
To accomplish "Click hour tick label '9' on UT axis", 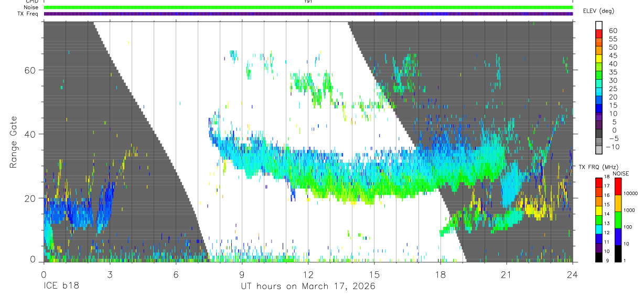I will click(242, 274).
